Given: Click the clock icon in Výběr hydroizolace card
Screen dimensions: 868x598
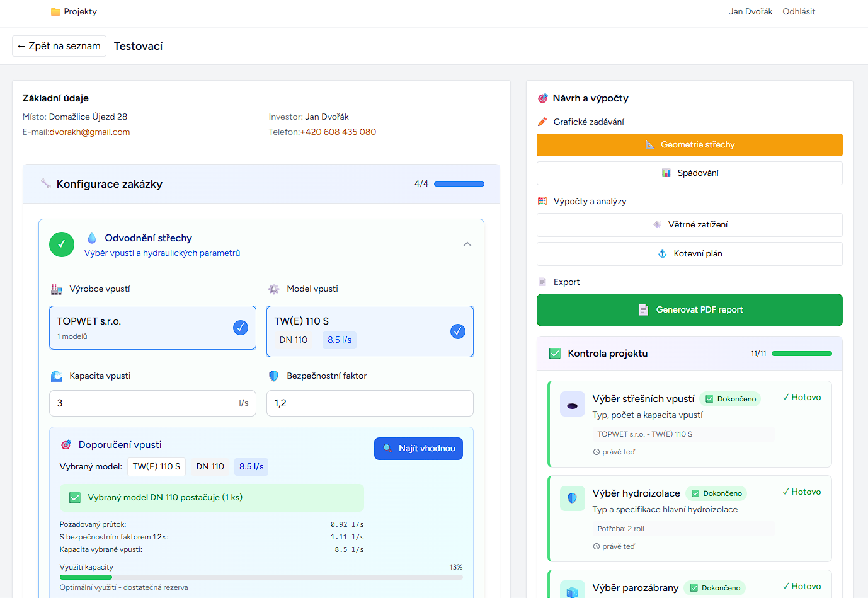Looking at the screenshot, I should [x=597, y=546].
